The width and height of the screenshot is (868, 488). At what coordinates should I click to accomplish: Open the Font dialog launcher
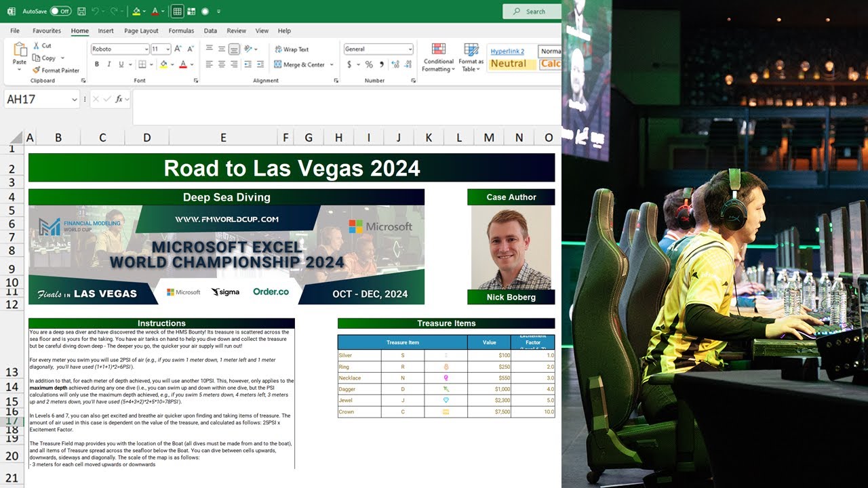(x=195, y=81)
